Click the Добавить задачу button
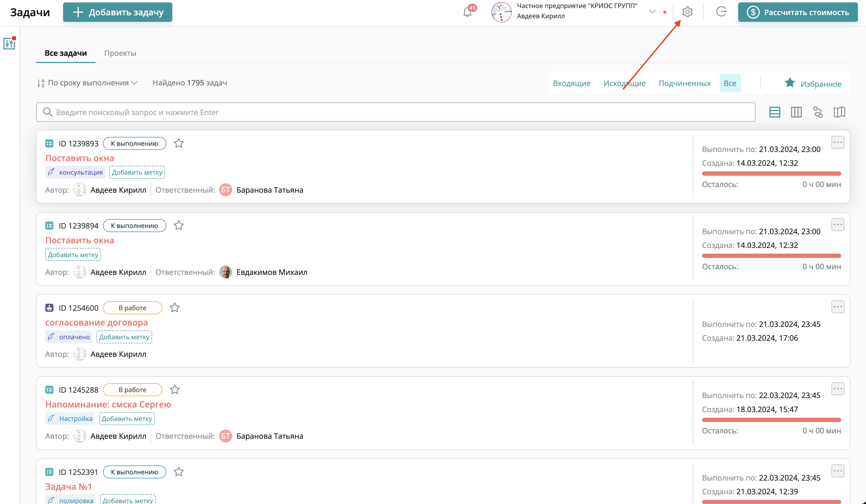The image size is (866, 504). click(118, 12)
